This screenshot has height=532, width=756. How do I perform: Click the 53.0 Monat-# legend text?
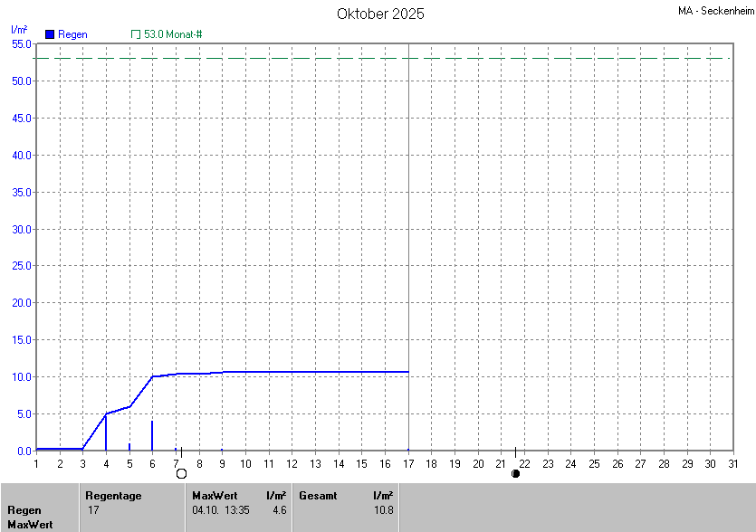173,34
